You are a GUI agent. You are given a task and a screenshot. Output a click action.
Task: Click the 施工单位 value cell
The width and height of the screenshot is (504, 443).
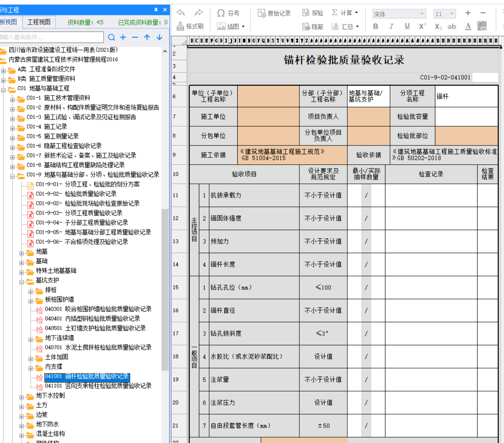[x=268, y=117]
